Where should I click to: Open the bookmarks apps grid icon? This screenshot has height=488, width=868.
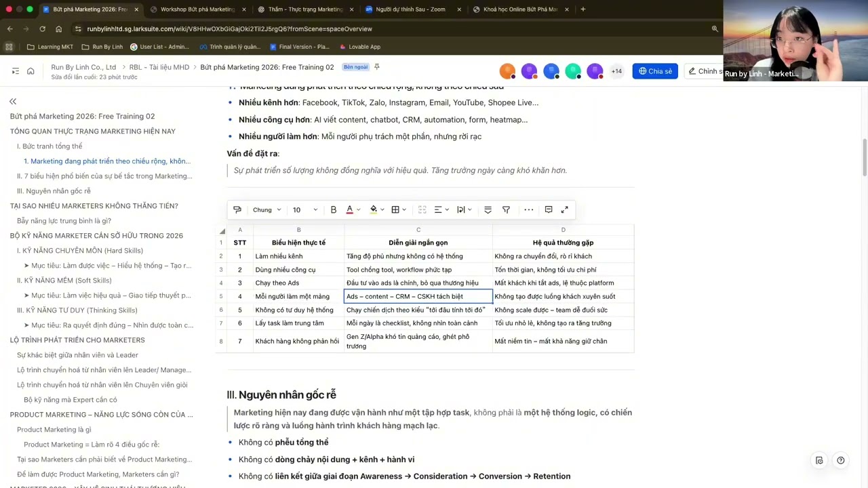click(x=9, y=47)
